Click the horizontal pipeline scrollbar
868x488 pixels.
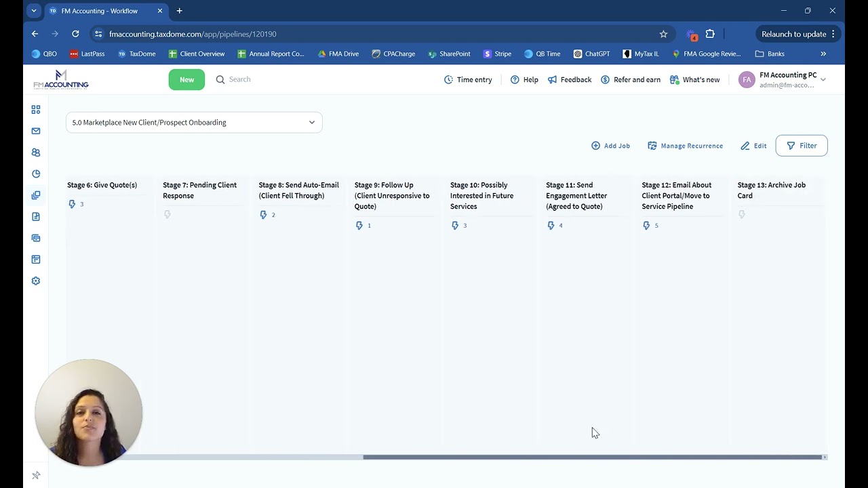pos(593,457)
